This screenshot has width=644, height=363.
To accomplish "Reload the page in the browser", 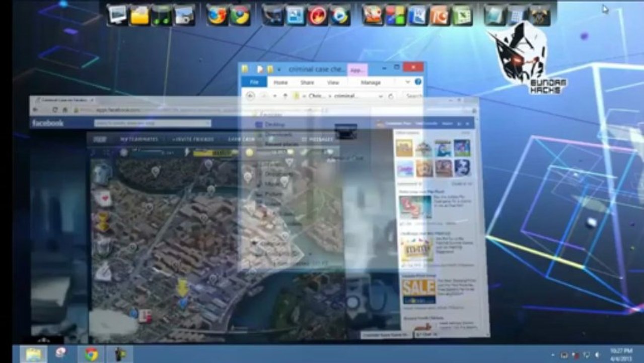I will click(55, 109).
